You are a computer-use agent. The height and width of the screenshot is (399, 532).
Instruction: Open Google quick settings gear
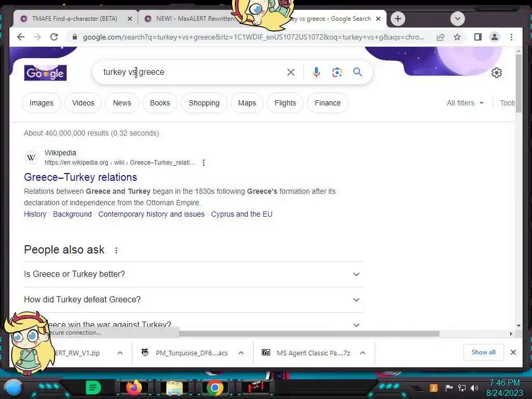pos(496,73)
